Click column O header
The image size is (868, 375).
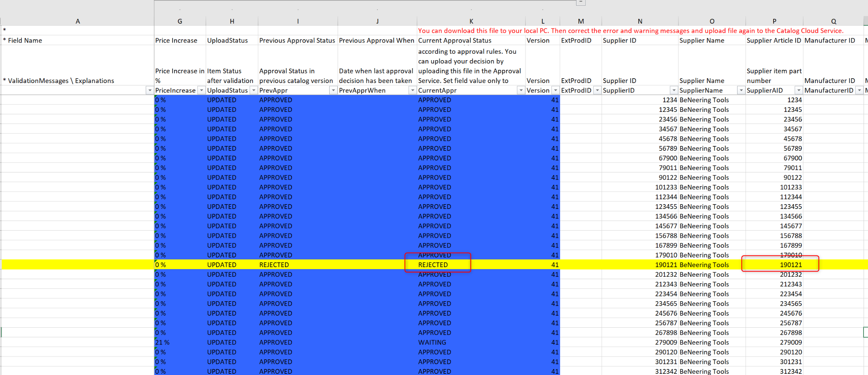[712, 21]
